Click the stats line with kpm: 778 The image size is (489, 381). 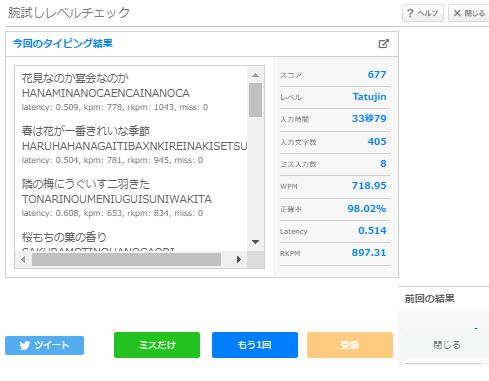click(115, 107)
